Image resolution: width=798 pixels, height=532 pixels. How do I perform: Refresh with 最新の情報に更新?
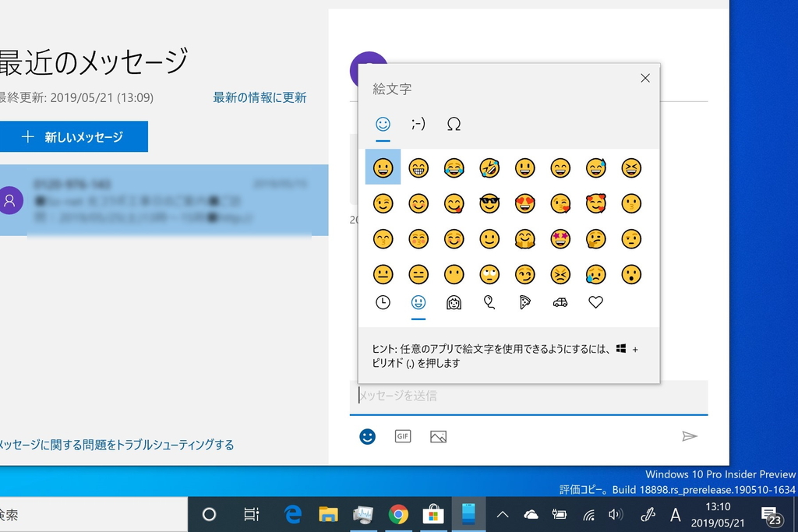tap(260, 97)
